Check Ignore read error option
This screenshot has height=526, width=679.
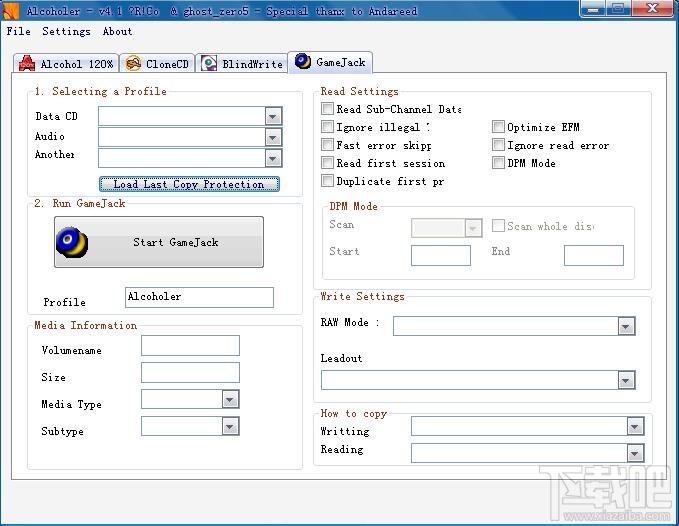coord(498,145)
